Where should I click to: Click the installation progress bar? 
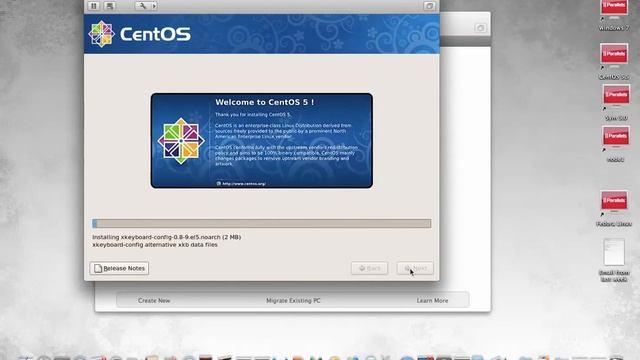point(262,223)
